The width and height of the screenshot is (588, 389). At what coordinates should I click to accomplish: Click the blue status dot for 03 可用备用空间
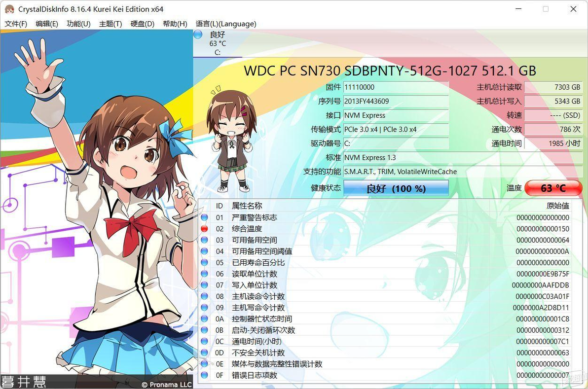tap(204, 240)
